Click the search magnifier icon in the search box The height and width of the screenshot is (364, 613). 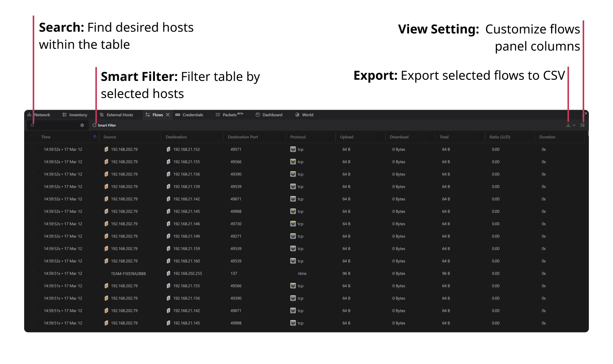pyautogui.click(x=32, y=125)
